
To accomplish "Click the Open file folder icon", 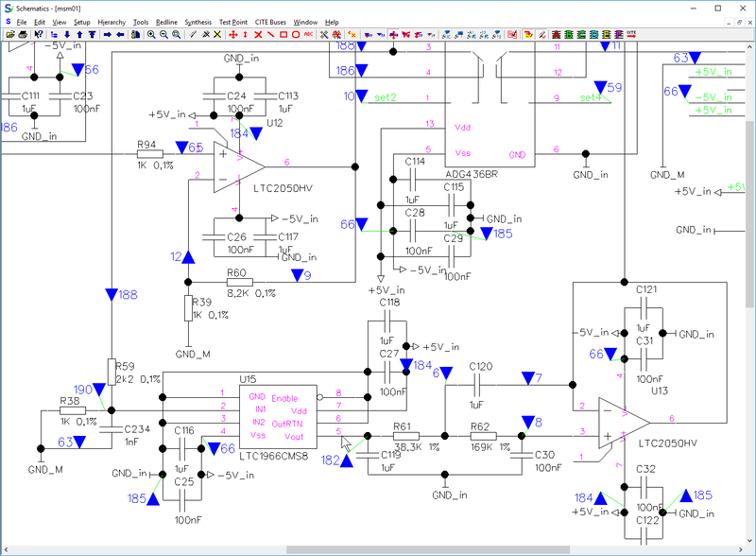I will pos(10,34).
